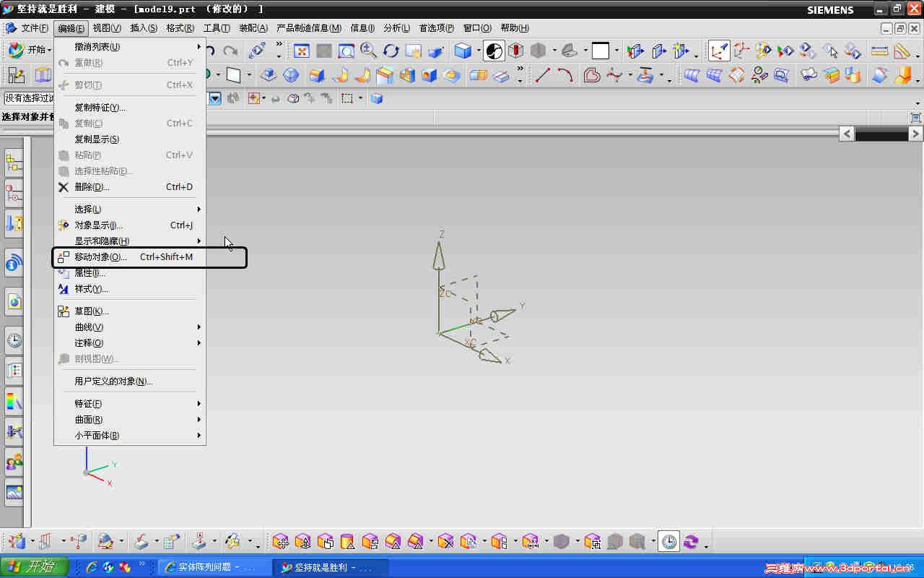Toggle the WCS display icon

point(719,51)
